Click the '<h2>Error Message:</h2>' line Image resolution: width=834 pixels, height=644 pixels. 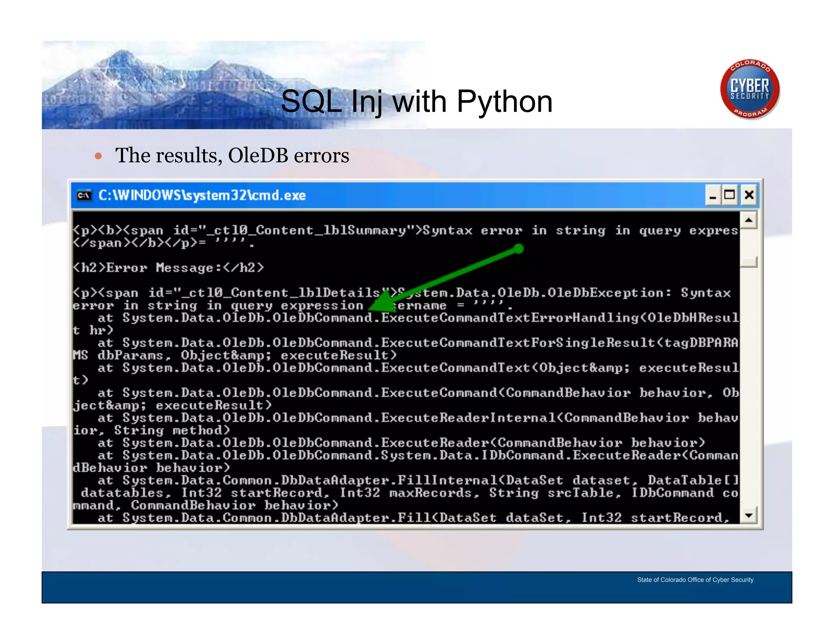pyautogui.click(x=168, y=267)
